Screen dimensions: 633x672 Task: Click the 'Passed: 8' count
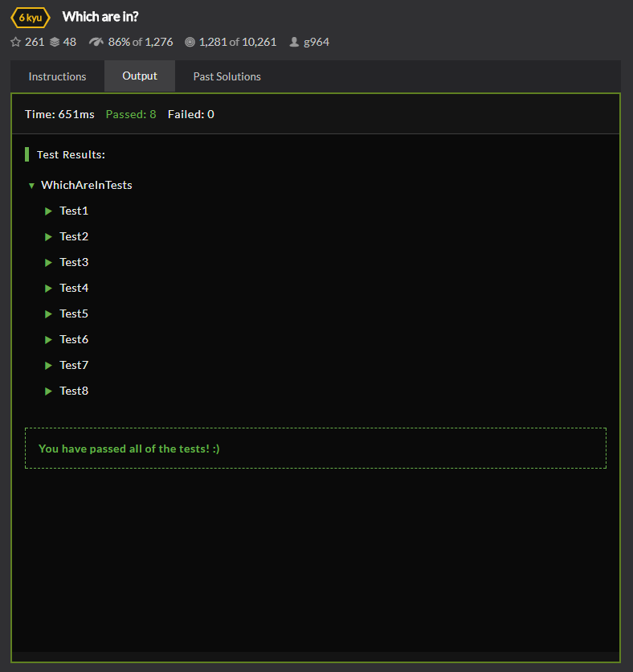point(131,114)
